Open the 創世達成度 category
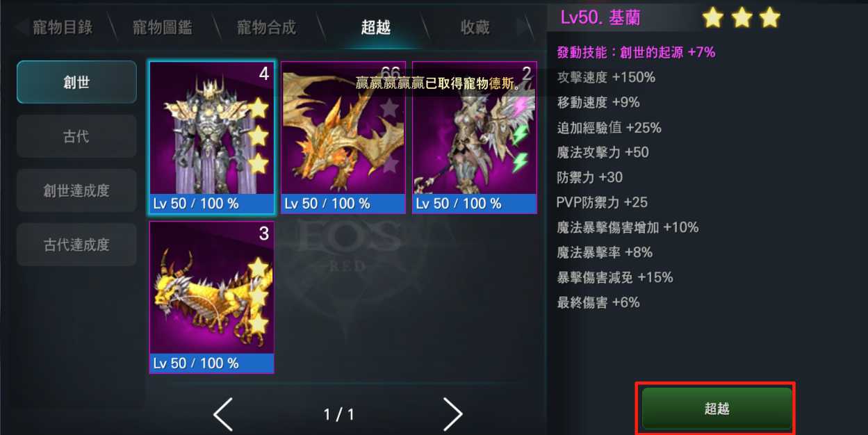Viewport: 868px width, 435px height. pyautogui.click(x=76, y=190)
